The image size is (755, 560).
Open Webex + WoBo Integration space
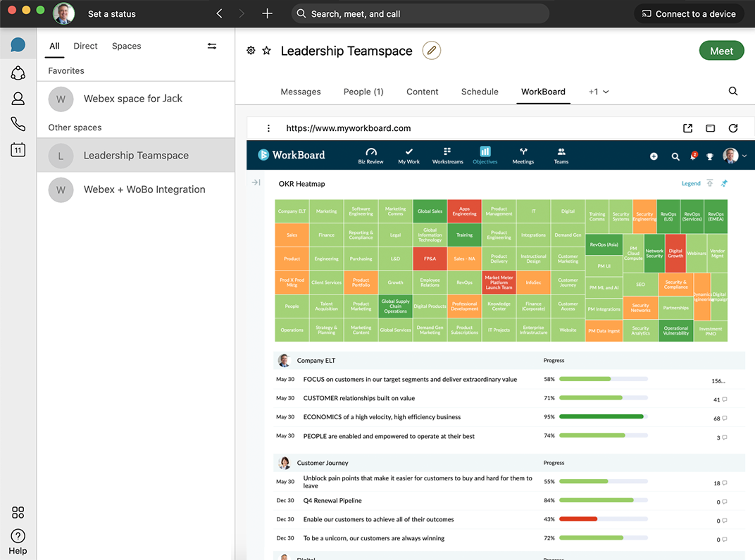136,189
